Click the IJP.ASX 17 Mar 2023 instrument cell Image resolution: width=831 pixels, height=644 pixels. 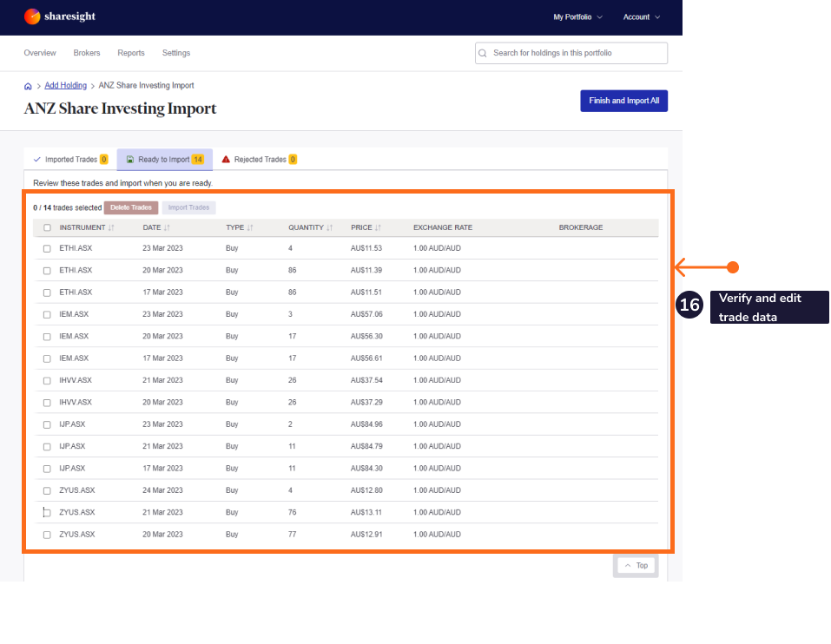click(x=72, y=469)
